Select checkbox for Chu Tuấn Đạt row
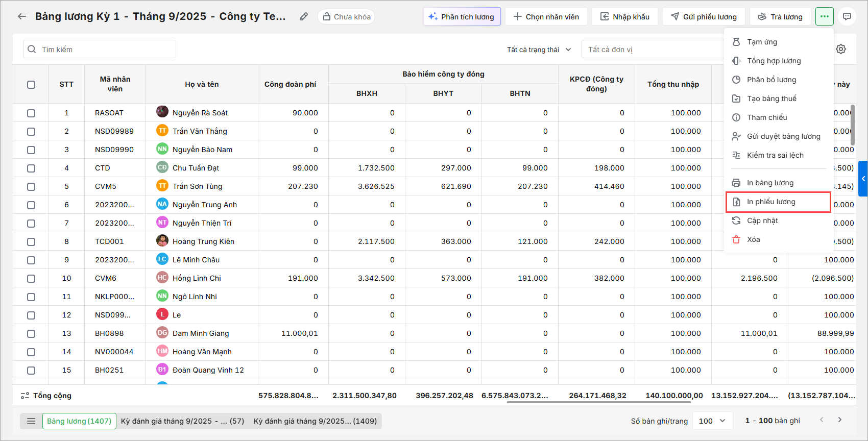 click(31, 168)
